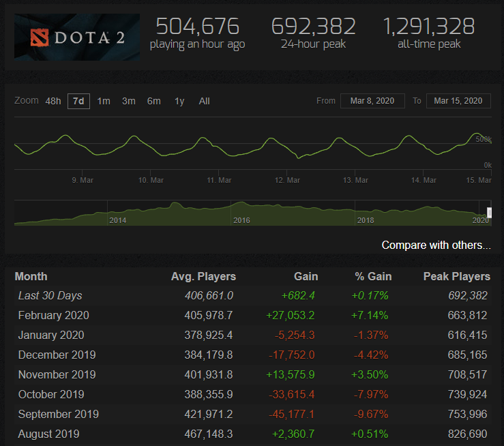
Task: Click the % Gain column header
Action: [x=373, y=277]
